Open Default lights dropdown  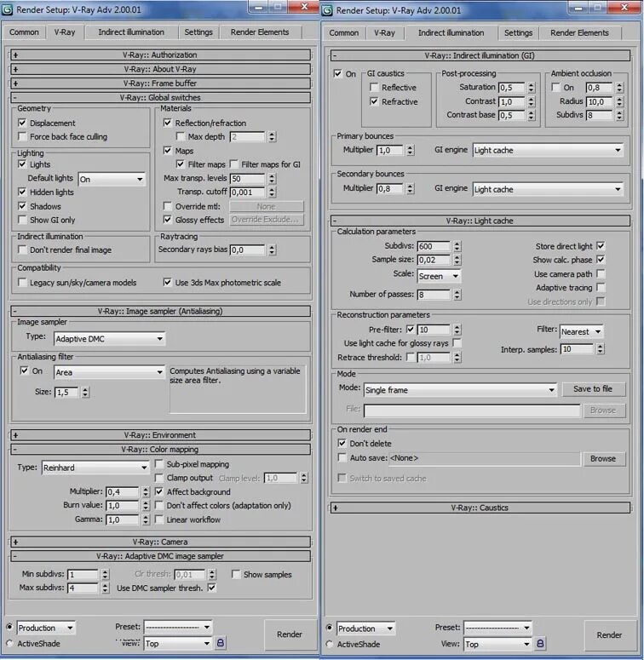point(112,180)
